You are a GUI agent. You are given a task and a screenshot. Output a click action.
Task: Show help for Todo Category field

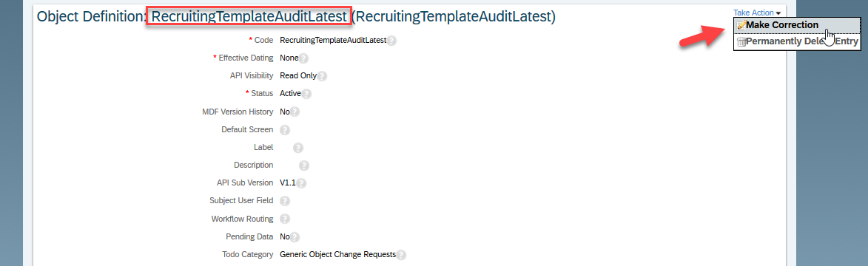pos(401,255)
